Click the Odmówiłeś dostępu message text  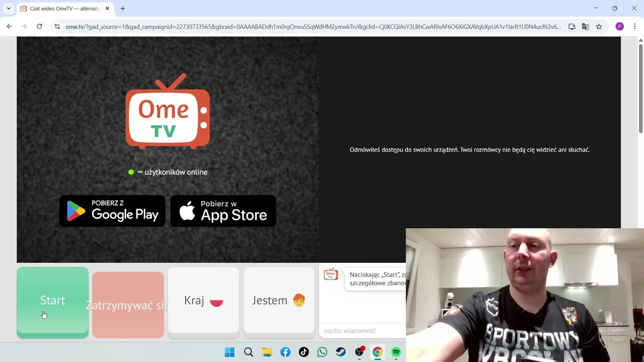[469, 150]
